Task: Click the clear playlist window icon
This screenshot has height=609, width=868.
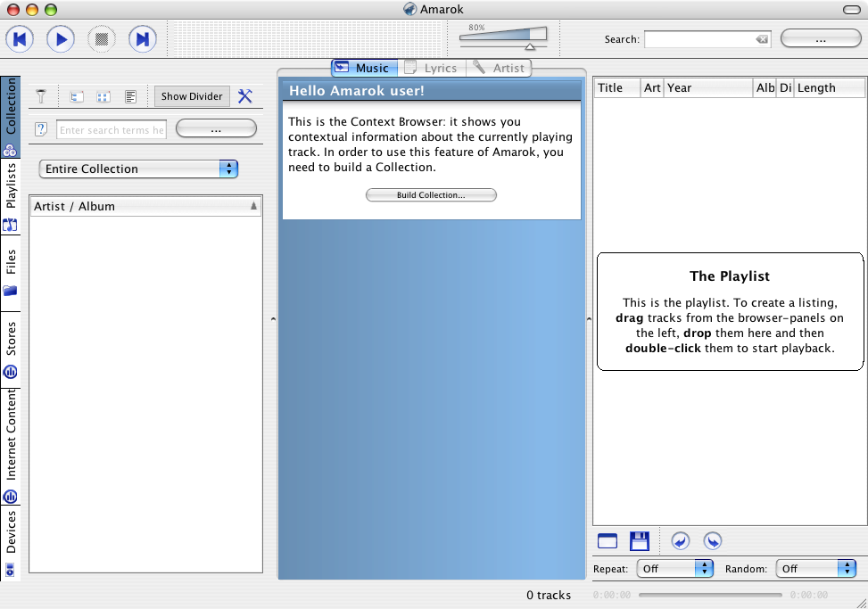Action: tap(608, 540)
